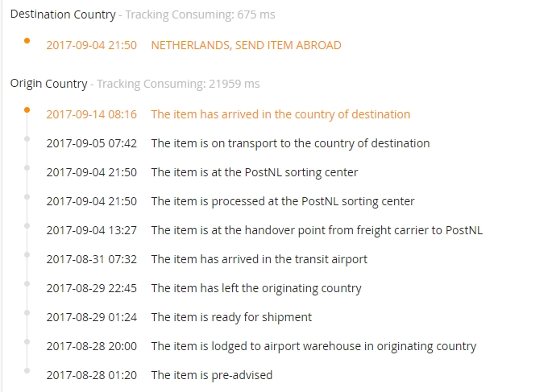
Task: Select the 'Destination Country' heading
Action: (x=63, y=14)
